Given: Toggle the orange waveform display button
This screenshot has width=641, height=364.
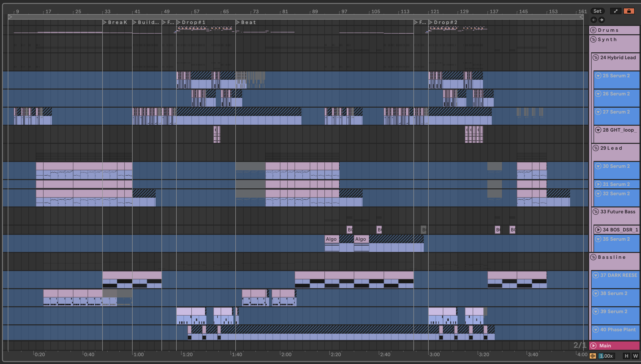Looking at the screenshot, I should [x=593, y=356].
